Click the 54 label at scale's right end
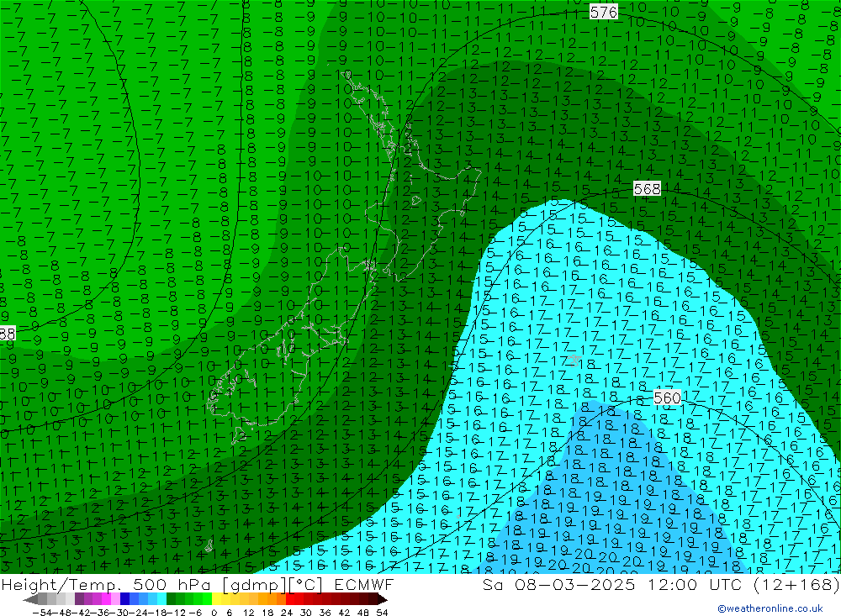The height and width of the screenshot is (616, 841). [x=382, y=613]
